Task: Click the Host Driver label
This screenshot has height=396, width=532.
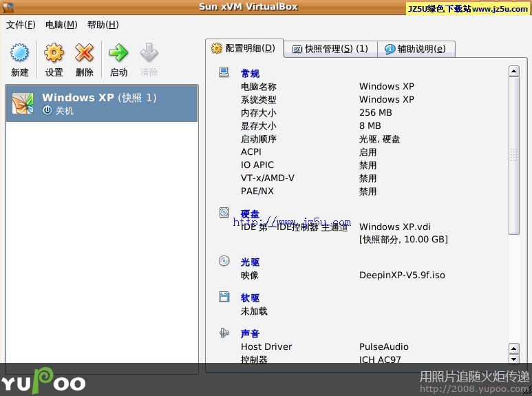Action: tap(266, 346)
